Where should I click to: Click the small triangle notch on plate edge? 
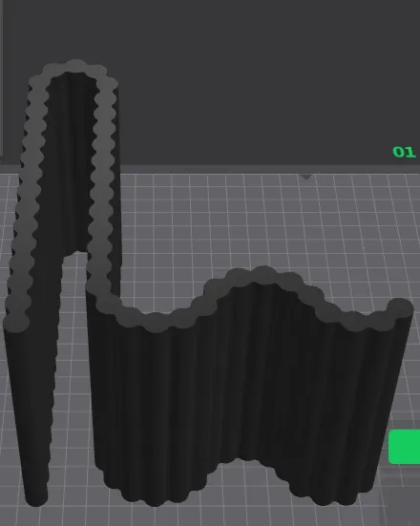(x=306, y=177)
